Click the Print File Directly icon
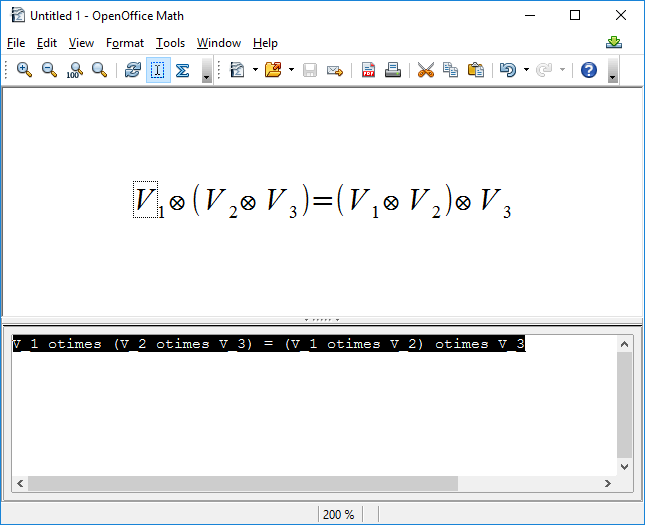The image size is (645, 525). tap(393, 70)
